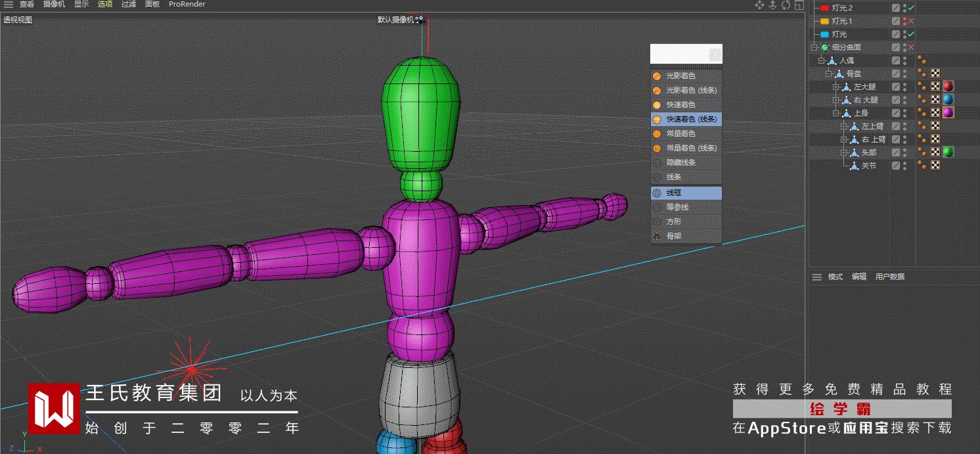Toggle visibility dots of 人偶

click(x=904, y=60)
